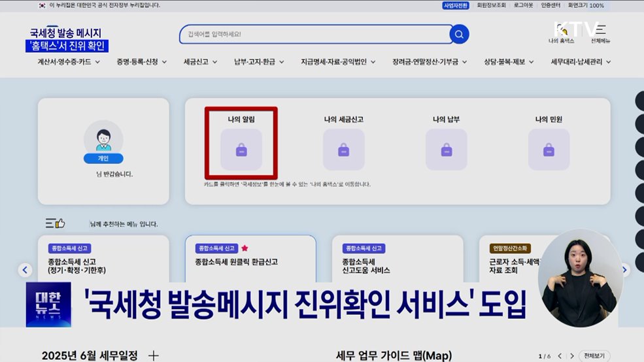Go to next recommended menu cards
The width and height of the screenshot is (644, 362).
pyautogui.click(x=624, y=270)
